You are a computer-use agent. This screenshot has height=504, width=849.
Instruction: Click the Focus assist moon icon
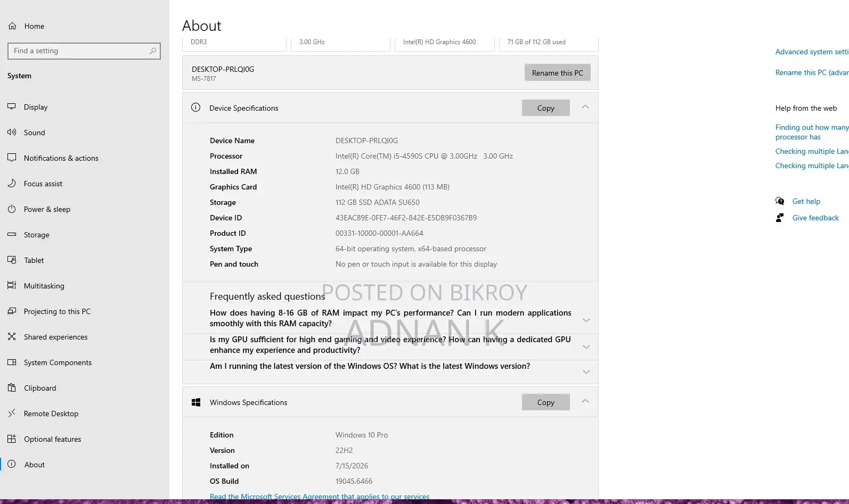[x=12, y=184]
